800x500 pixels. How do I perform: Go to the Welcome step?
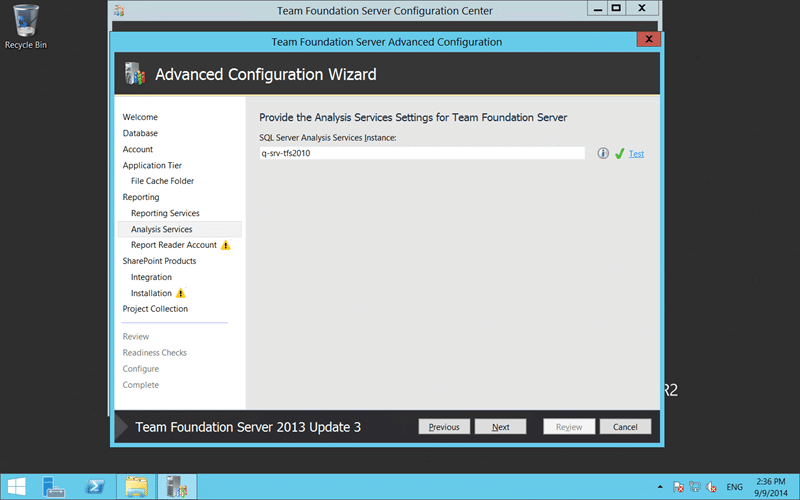(140, 117)
